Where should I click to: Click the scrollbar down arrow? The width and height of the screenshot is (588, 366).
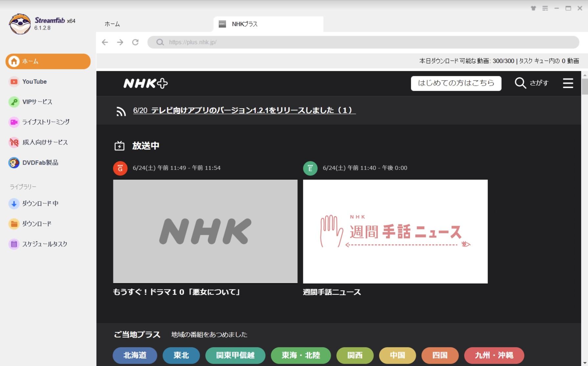click(585, 363)
